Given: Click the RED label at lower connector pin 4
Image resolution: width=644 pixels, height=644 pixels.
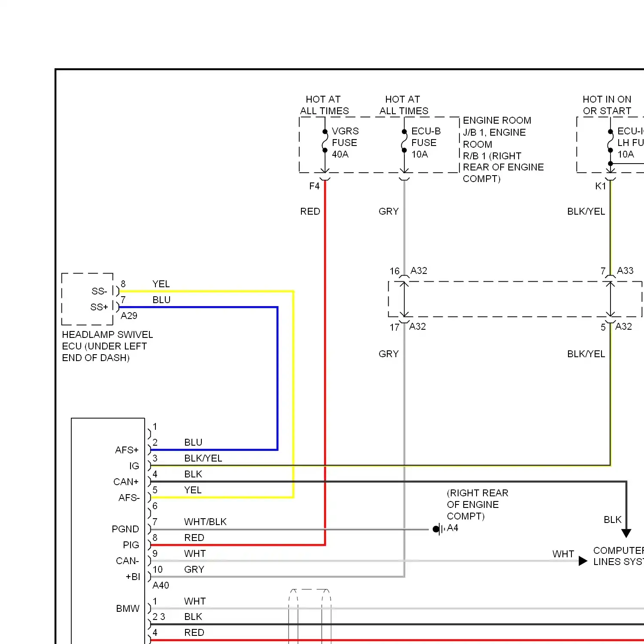Looking at the screenshot, I should (194, 632).
